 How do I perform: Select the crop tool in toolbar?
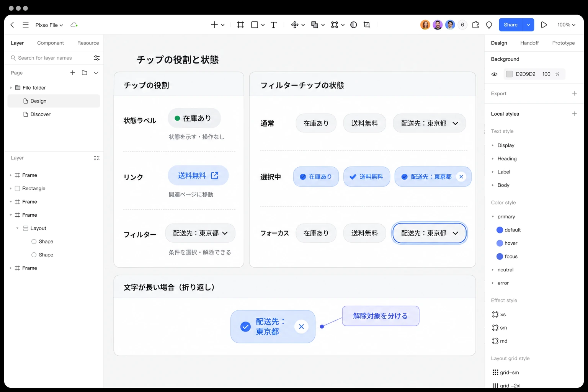pyautogui.click(x=367, y=25)
